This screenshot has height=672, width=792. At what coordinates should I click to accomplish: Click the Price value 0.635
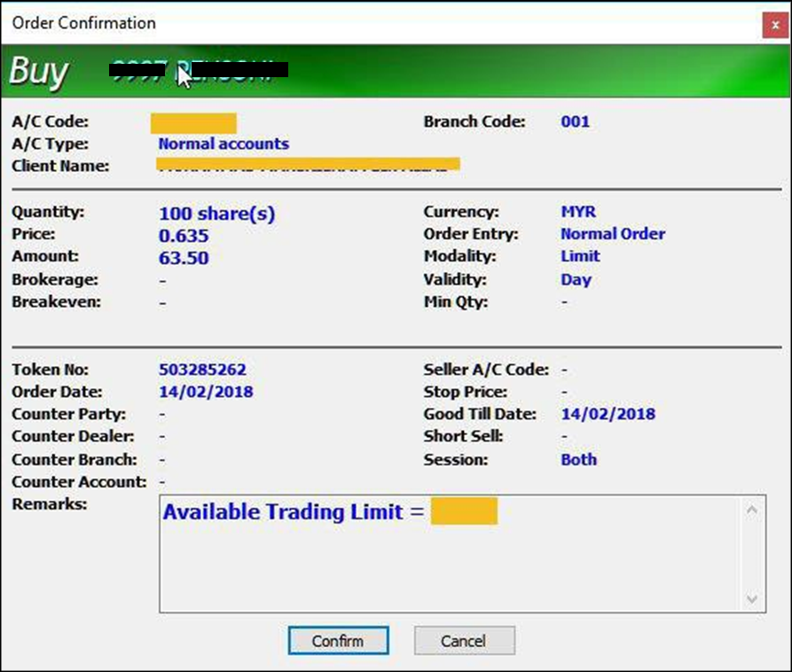(x=184, y=236)
